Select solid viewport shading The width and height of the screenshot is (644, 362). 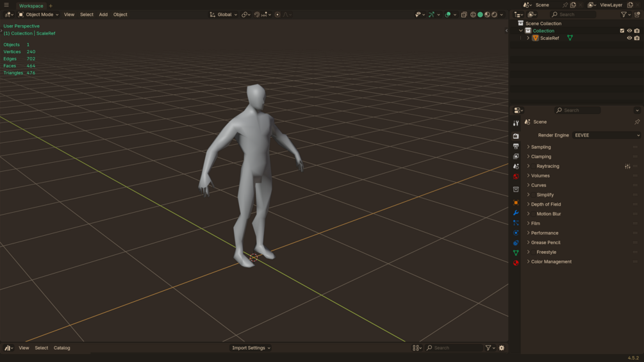click(x=480, y=14)
